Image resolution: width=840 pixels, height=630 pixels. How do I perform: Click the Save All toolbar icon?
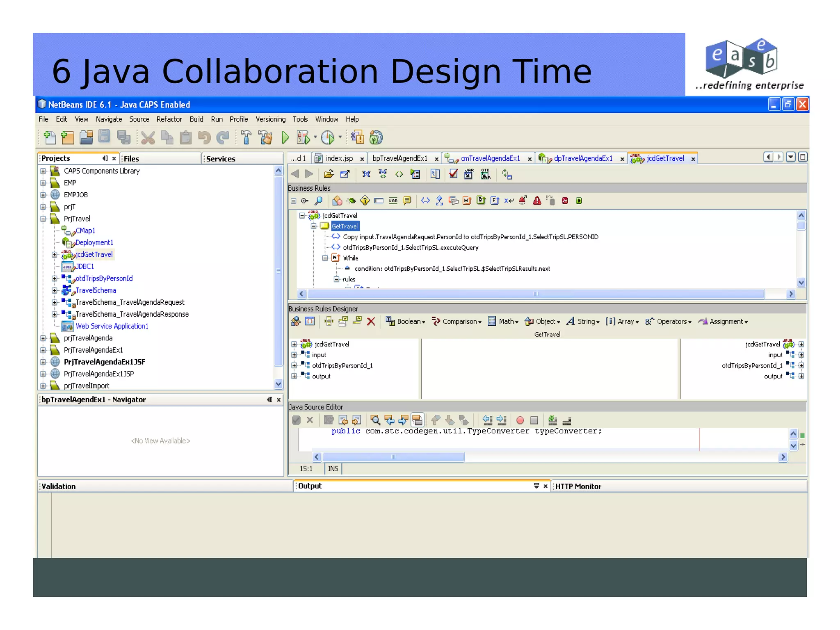[x=123, y=138]
